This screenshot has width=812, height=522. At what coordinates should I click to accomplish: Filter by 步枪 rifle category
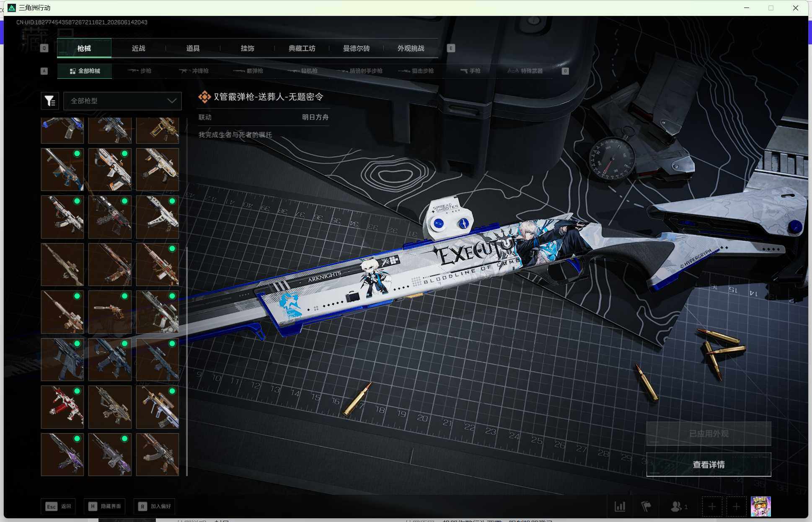tap(140, 71)
